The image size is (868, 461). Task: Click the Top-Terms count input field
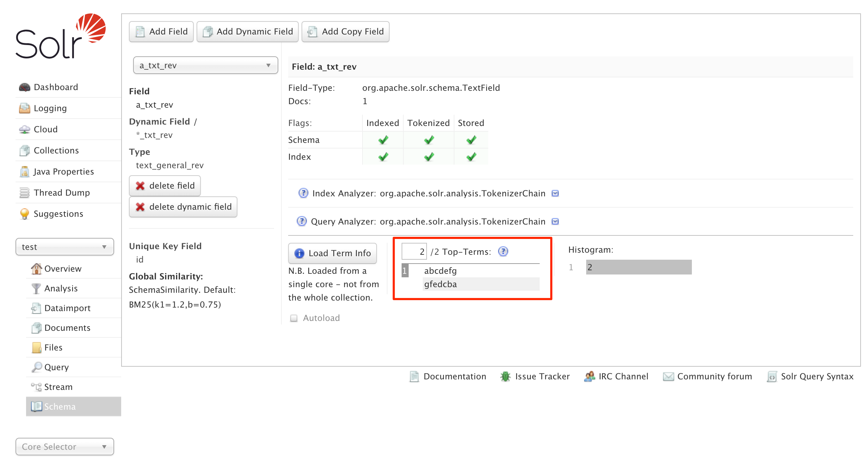[414, 252]
